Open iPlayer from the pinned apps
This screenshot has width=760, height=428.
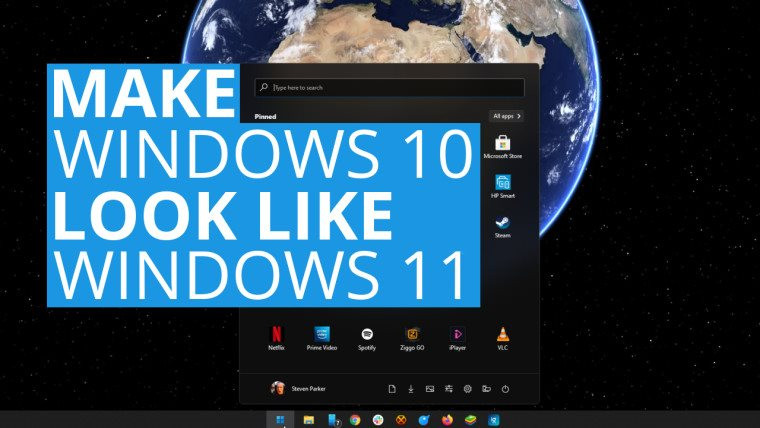coord(458,338)
